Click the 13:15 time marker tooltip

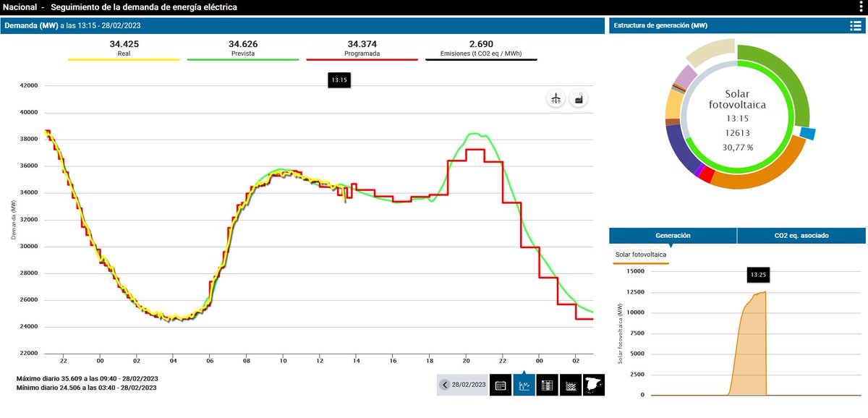coord(339,80)
